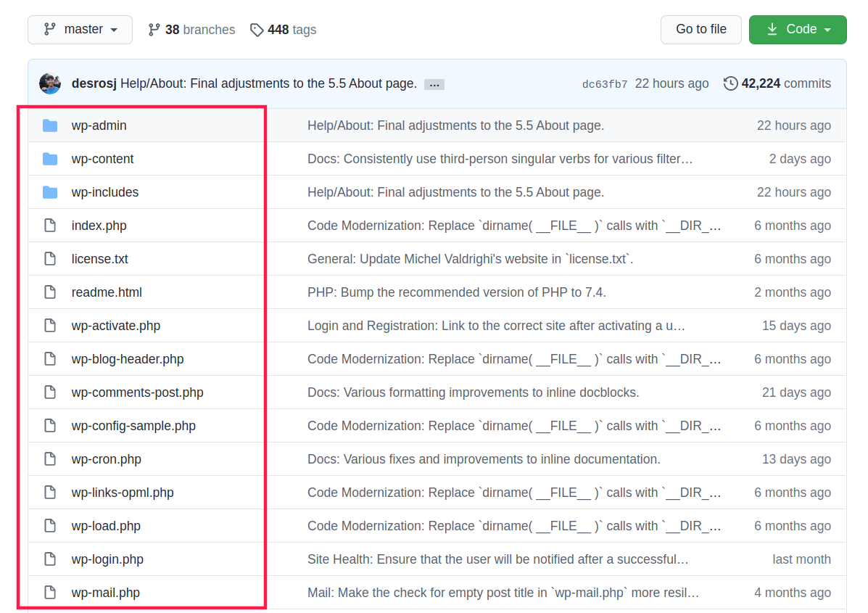Open the index.php file
Image resolution: width=868 pixels, height=613 pixels.
tap(99, 226)
